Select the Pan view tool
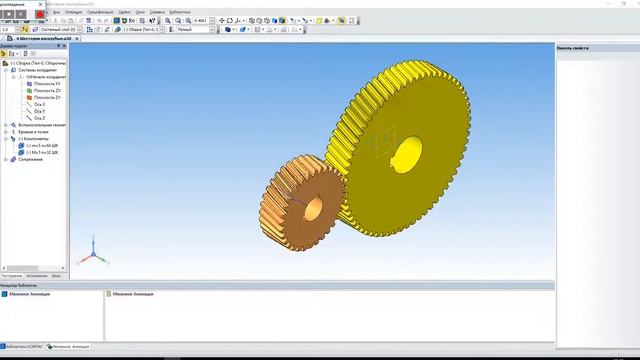 point(222,20)
